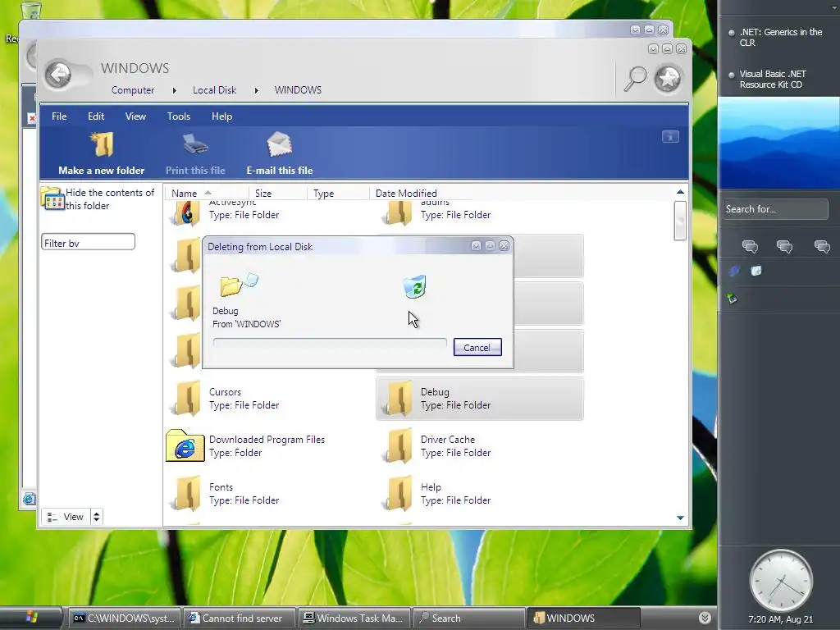Click the file list scrollbar thumb
840x630 pixels.
click(x=680, y=221)
